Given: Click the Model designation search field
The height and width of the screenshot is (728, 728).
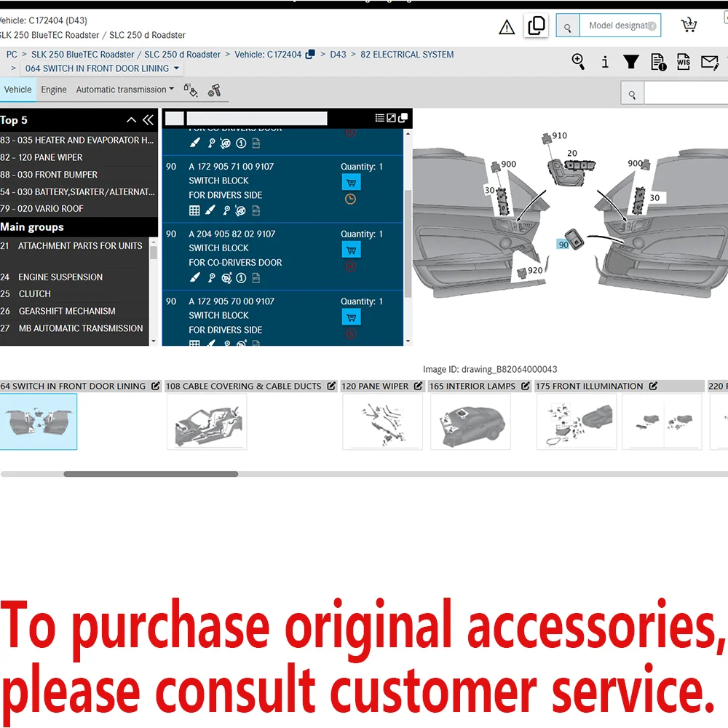Looking at the screenshot, I should tap(620, 25).
